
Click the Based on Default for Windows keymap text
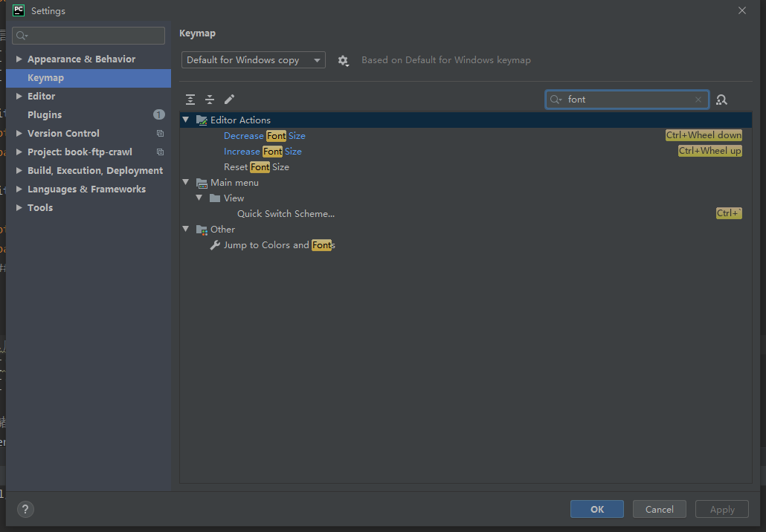(x=446, y=60)
